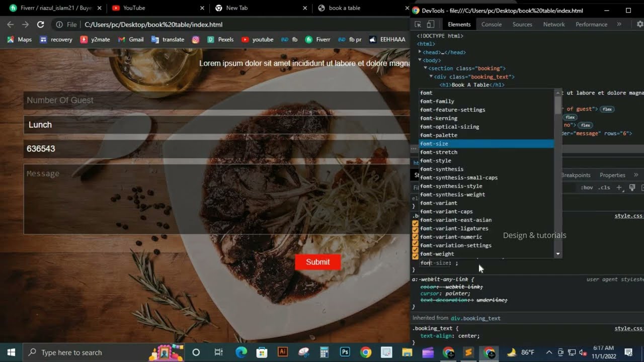This screenshot has width=644, height=362.
Task: Open Sublime Text from taskbar
Action: click(x=469, y=352)
